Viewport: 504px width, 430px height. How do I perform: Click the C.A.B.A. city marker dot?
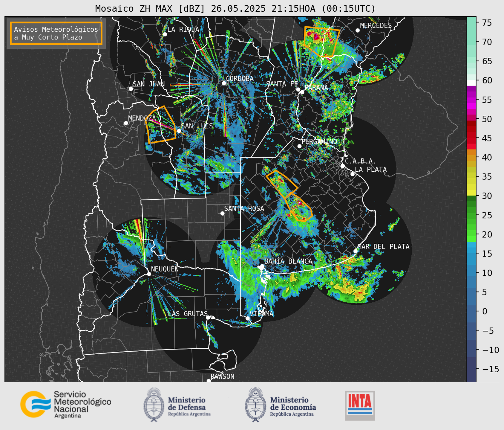343,166
